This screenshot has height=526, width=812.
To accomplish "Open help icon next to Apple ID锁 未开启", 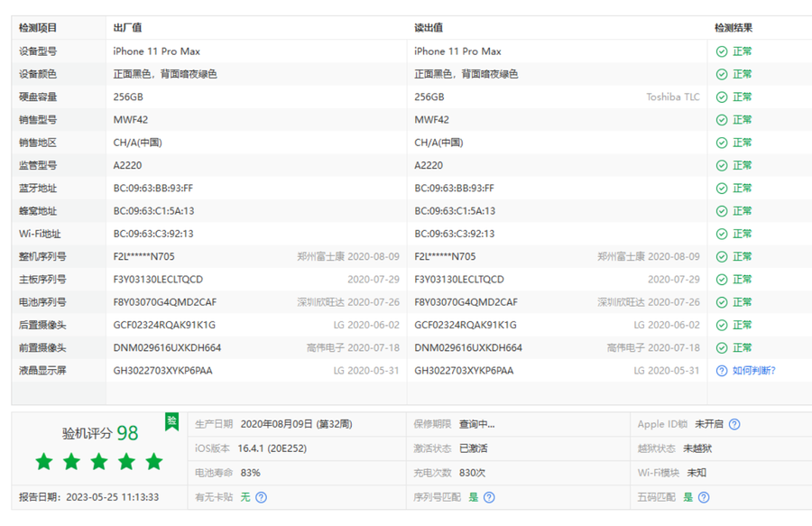I will [734, 424].
